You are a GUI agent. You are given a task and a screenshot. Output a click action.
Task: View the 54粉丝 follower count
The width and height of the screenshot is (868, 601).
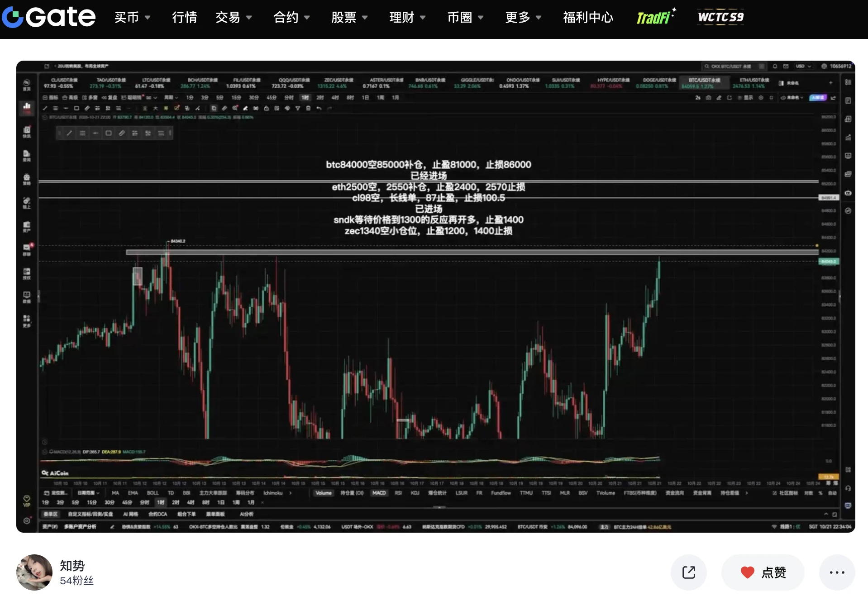(76, 581)
